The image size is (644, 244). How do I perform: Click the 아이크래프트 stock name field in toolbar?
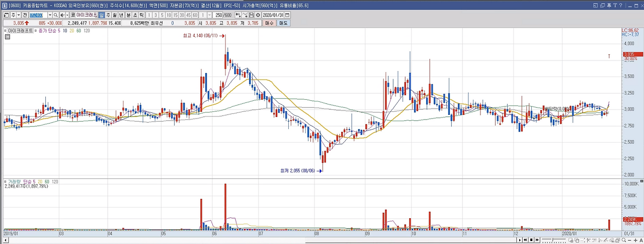pos(87,15)
